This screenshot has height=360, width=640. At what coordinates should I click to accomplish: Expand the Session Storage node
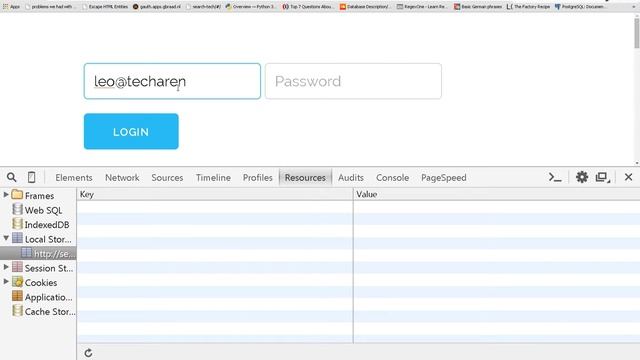(x=6, y=267)
